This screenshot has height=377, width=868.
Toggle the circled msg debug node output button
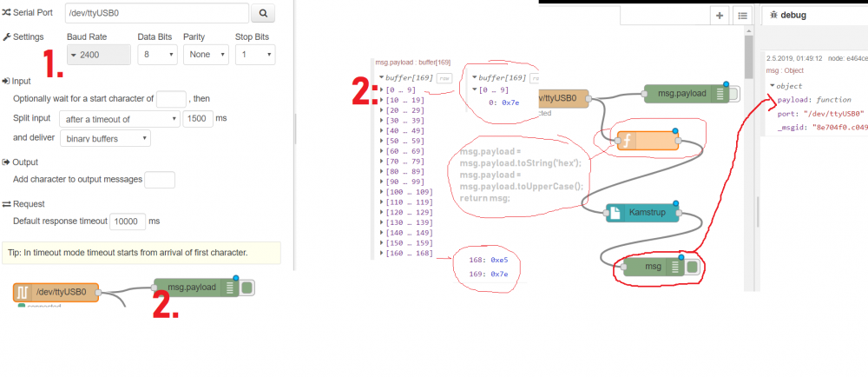pos(692,267)
